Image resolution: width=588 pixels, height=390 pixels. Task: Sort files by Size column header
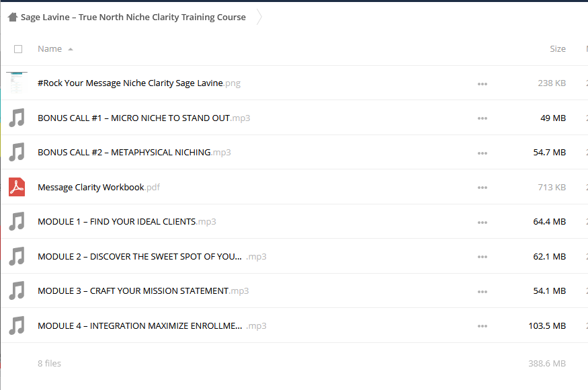(x=558, y=49)
